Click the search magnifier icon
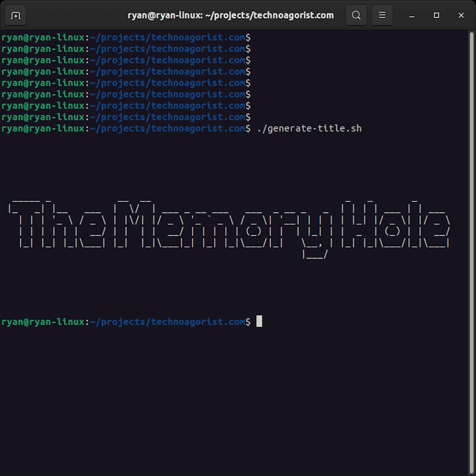 pos(356,15)
